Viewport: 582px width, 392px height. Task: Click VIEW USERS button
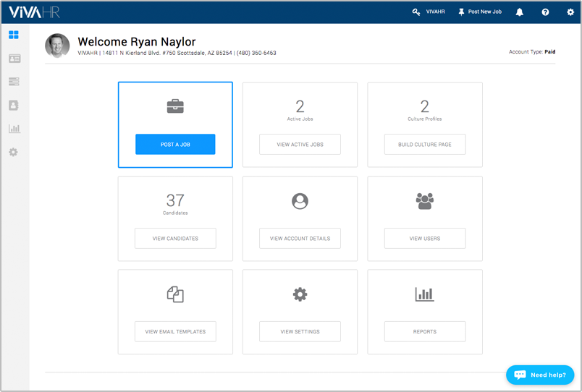coord(425,238)
